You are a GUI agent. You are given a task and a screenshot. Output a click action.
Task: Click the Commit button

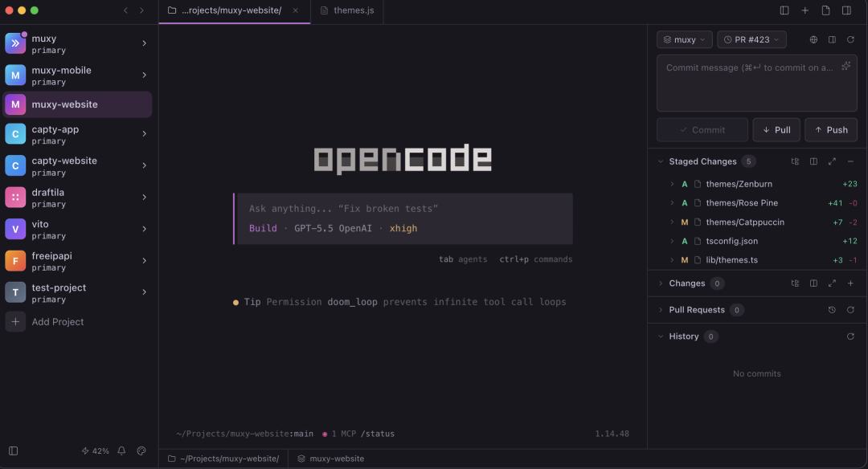[702, 130]
